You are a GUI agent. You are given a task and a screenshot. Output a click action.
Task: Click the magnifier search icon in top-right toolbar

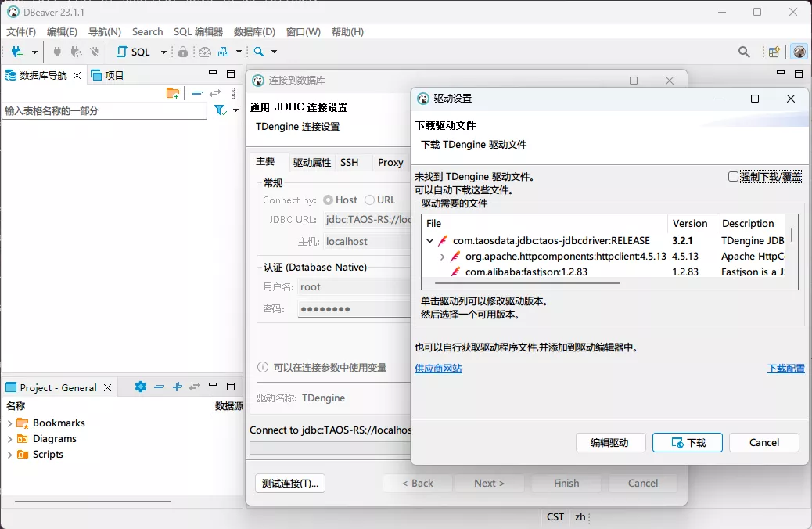coord(744,52)
